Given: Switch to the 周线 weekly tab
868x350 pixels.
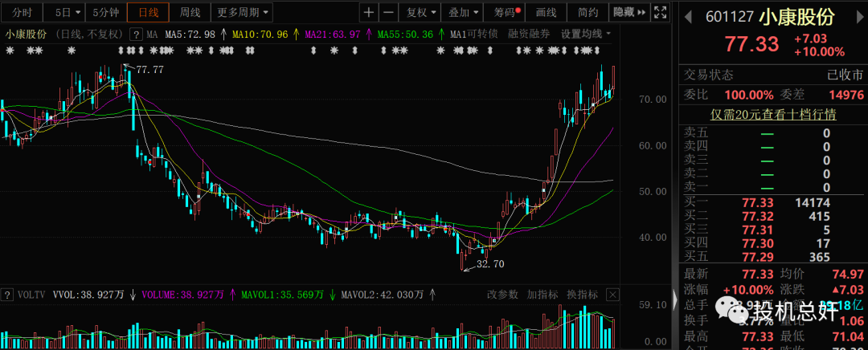Looking at the screenshot, I should pos(190,13).
